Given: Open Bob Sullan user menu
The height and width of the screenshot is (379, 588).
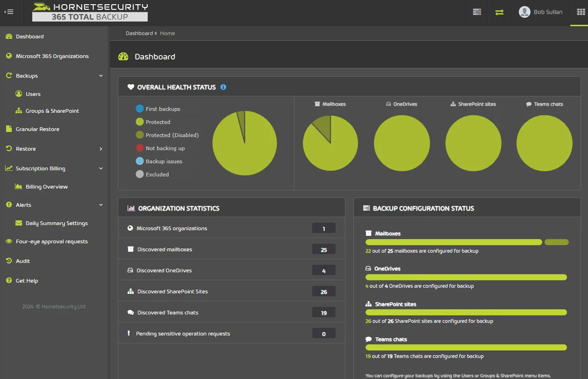Looking at the screenshot, I should coord(541,12).
